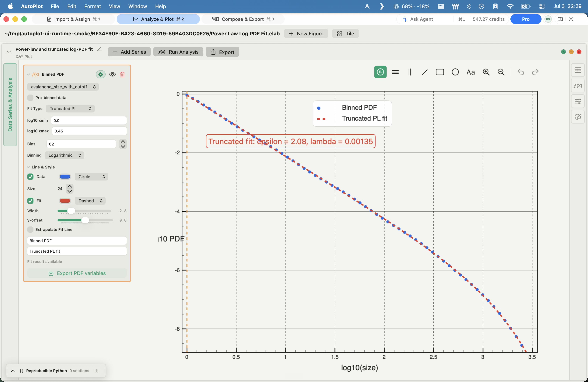The height and width of the screenshot is (382, 588).
Task: Switch to Compose & Export tab
Action: click(x=243, y=19)
